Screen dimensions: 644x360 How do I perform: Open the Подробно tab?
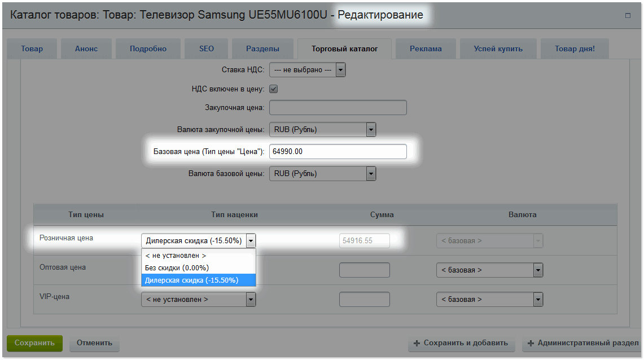click(148, 49)
